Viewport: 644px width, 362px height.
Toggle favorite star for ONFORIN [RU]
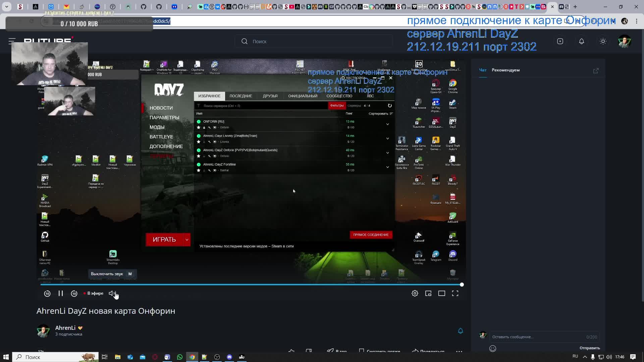pos(199,127)
